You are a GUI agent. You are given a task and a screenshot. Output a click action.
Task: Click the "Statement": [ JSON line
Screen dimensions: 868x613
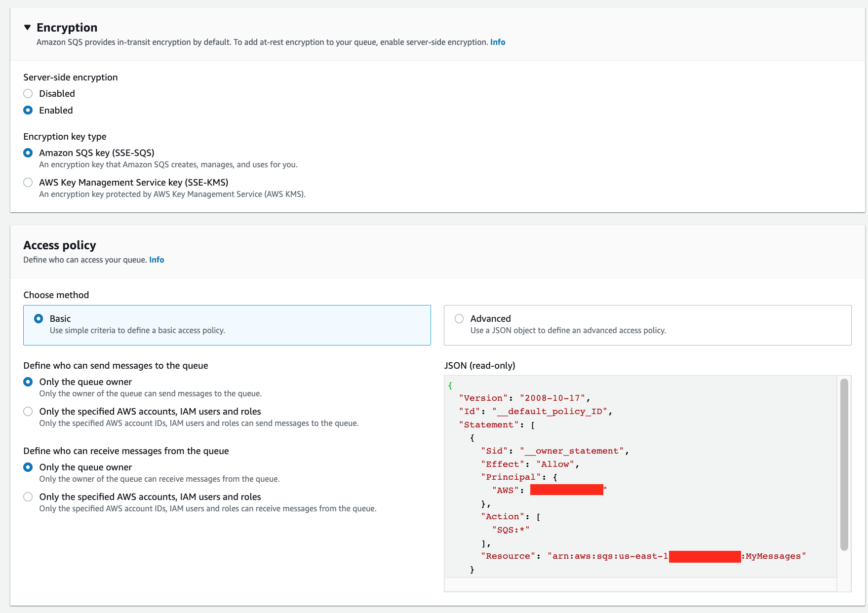[x=497, y=425]
